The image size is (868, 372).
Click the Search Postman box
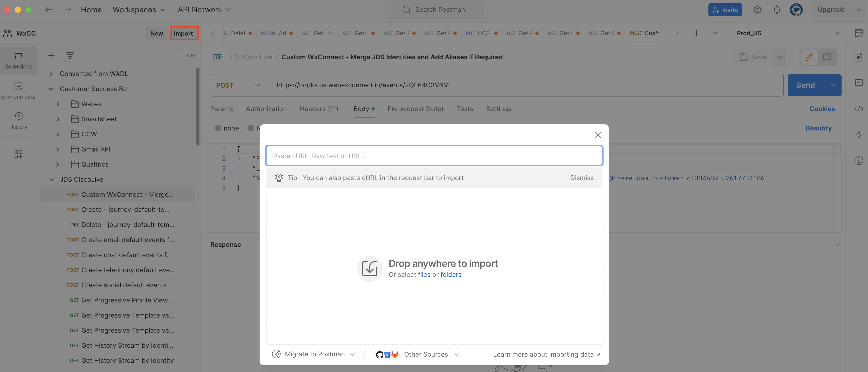pyautogui.click(x=433, y=9)
